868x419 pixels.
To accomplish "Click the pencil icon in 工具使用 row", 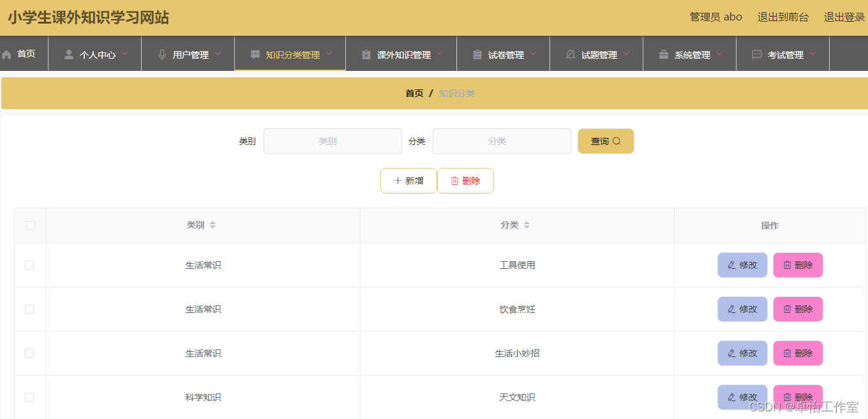I will (x=731, y=265).
